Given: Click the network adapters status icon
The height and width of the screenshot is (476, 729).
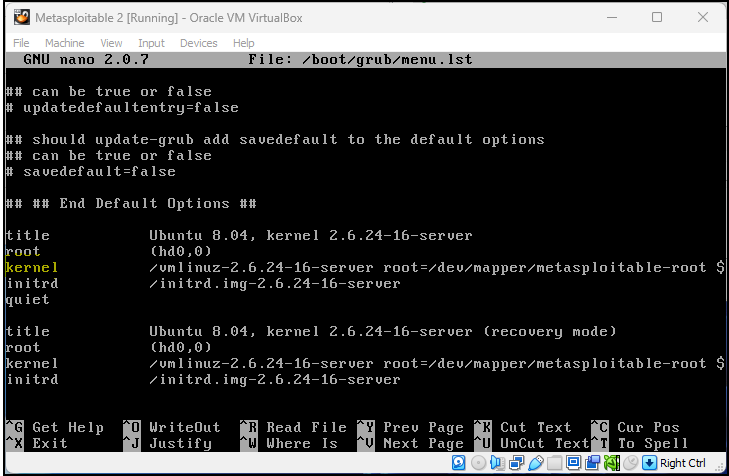Looking at the screenshot, I should point(517,463).
